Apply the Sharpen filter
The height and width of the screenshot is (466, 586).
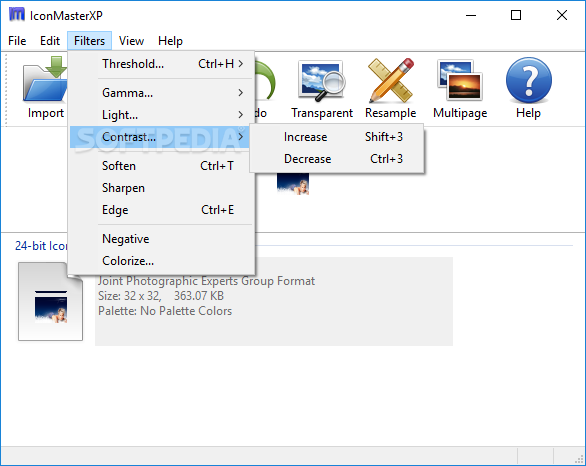tap(161, 188)
